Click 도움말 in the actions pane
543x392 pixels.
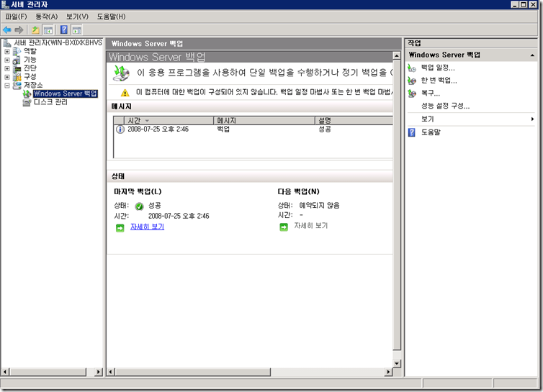[x=431, y=132]
